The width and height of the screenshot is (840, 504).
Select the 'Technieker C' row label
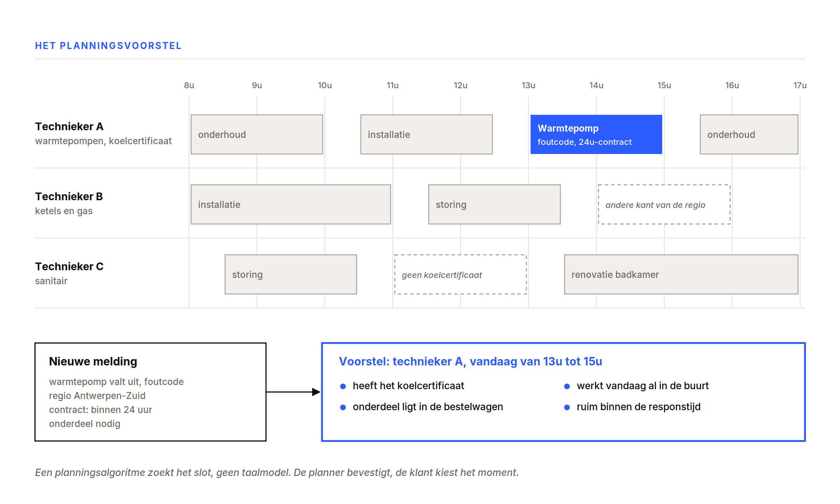pyautogui.click(x=69, y=266)
